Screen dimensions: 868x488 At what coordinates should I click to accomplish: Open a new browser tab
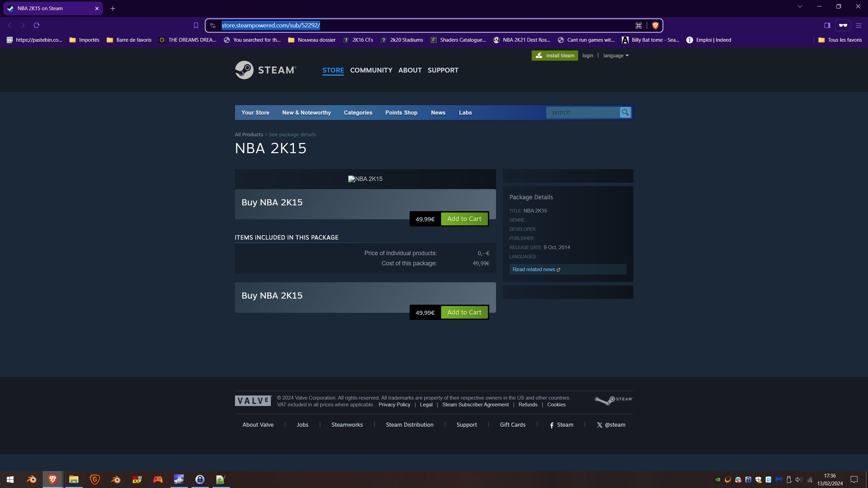[x=113, y=8]
